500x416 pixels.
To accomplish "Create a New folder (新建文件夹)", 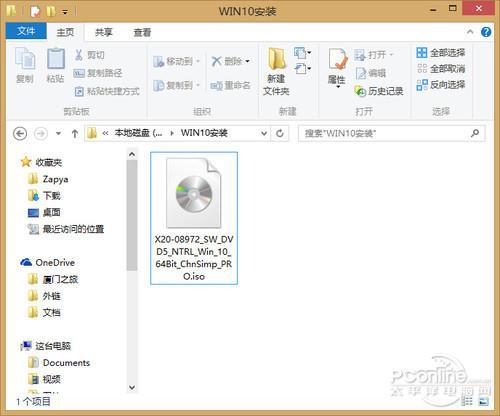I will tap(276, 71).
